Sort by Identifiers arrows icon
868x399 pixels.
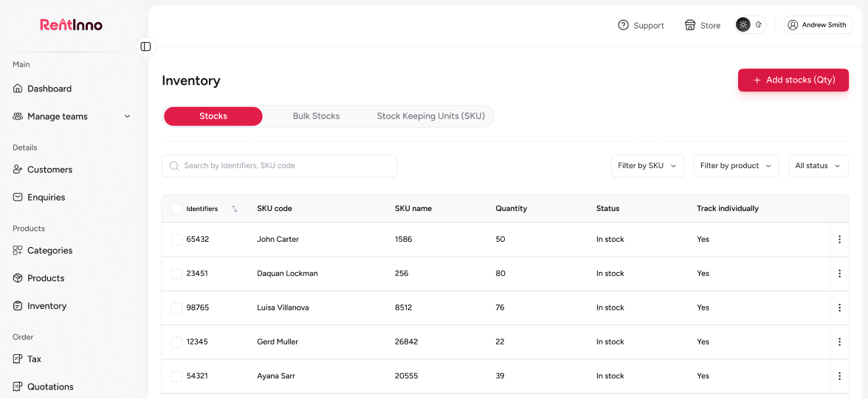235,209
